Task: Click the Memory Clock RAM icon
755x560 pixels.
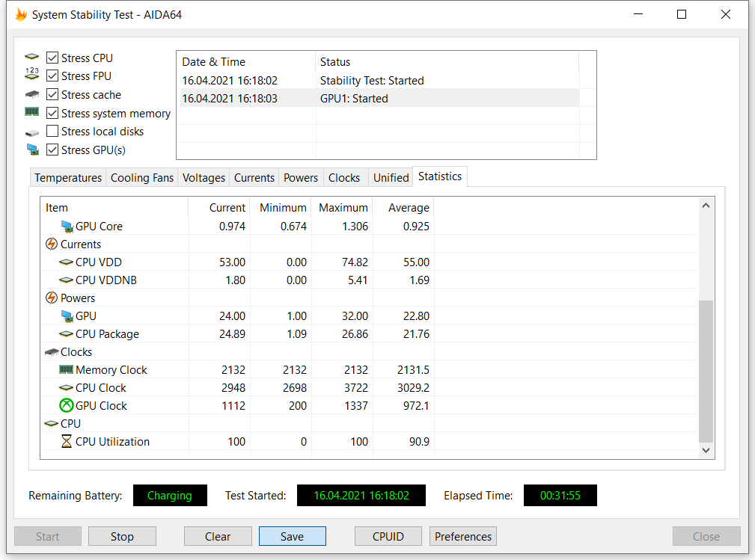Action: pos(66,369)
